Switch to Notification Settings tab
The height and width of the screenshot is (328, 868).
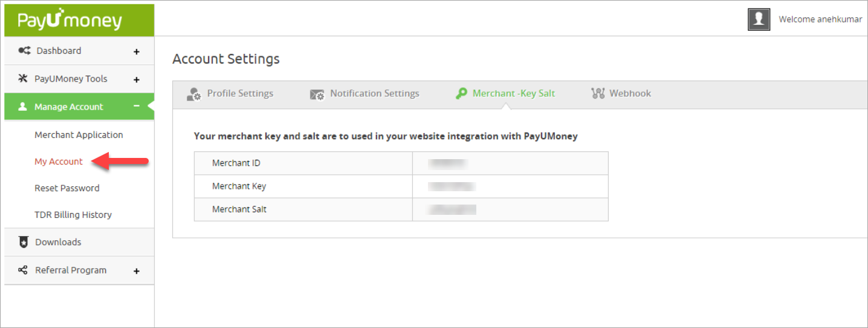tap(364, 94)
